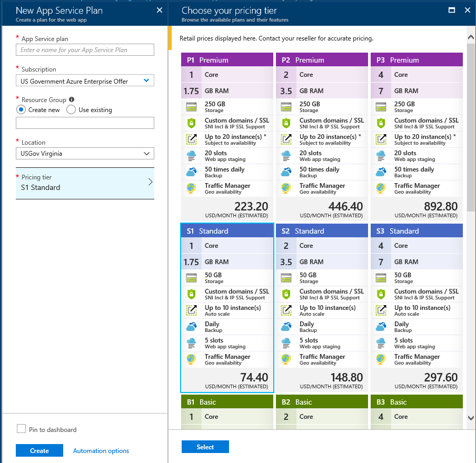Click the scale-out instances icon in the P3 Premium card

(x=381, y=139)
